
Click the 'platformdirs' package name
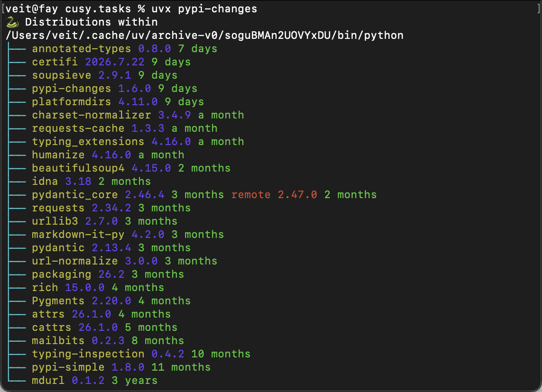point(71,102)
